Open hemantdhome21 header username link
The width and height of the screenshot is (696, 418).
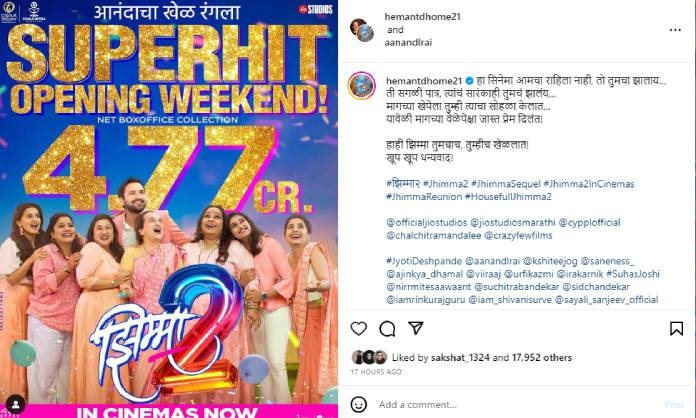pyautogui.click(x=423, y=17)
